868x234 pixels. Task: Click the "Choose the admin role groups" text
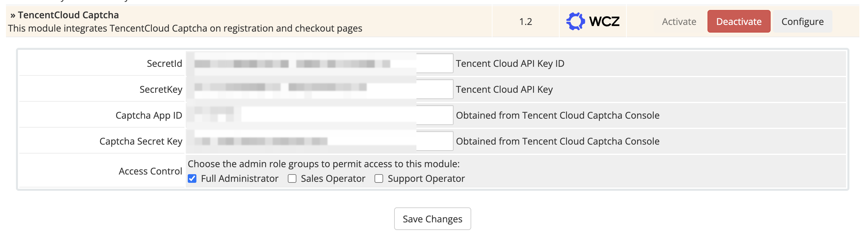click(323, 164)
